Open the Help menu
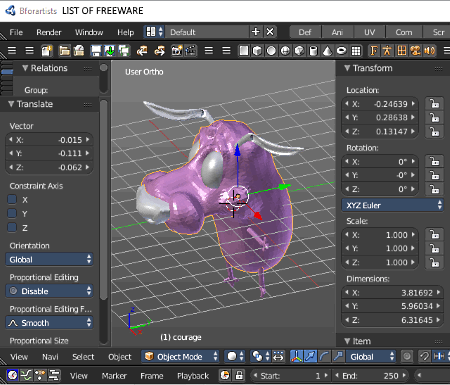 [x=125, y=32]
